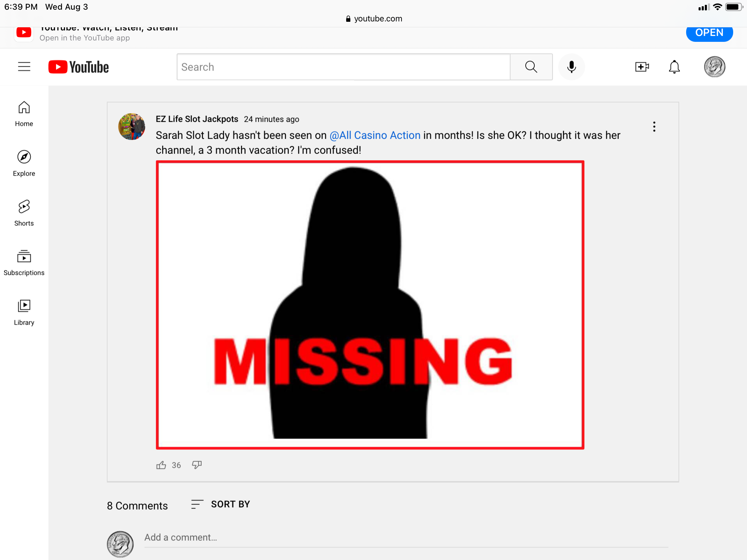This screenshot has width=747, height=560.
Task: Dislike the post with thumbs down
Action: [x=197, y=465]
